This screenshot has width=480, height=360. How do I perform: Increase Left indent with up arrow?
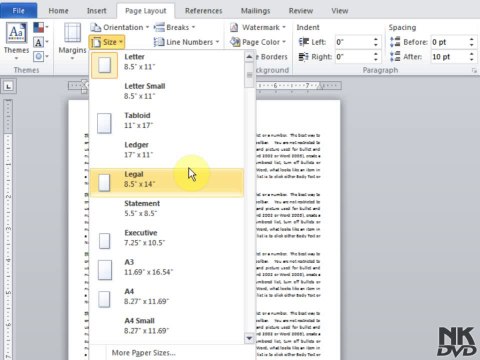[376, 39]
